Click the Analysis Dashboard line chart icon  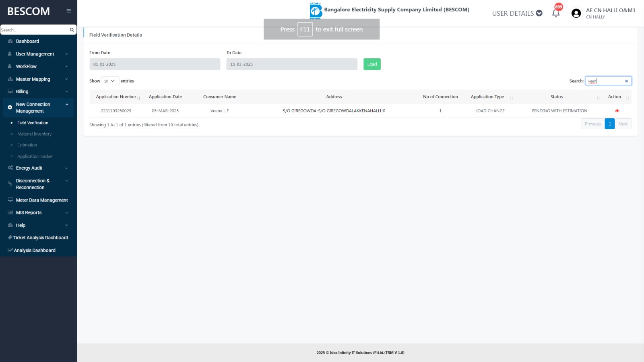[10, 250]
